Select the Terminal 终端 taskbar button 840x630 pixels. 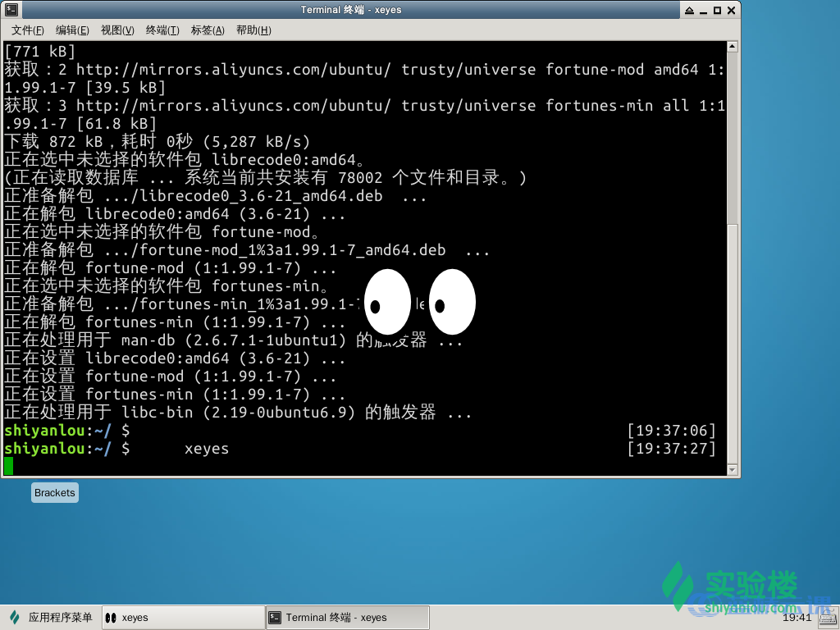coord(347,616)
